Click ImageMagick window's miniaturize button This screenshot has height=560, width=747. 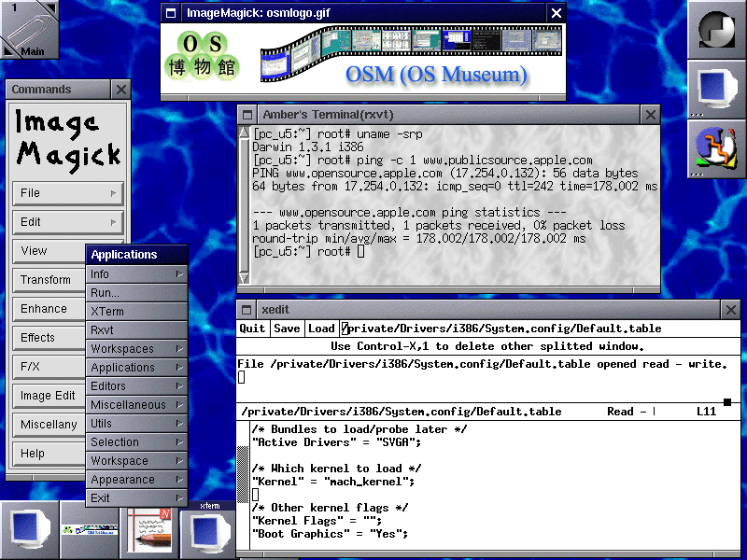tap(171, 13)
